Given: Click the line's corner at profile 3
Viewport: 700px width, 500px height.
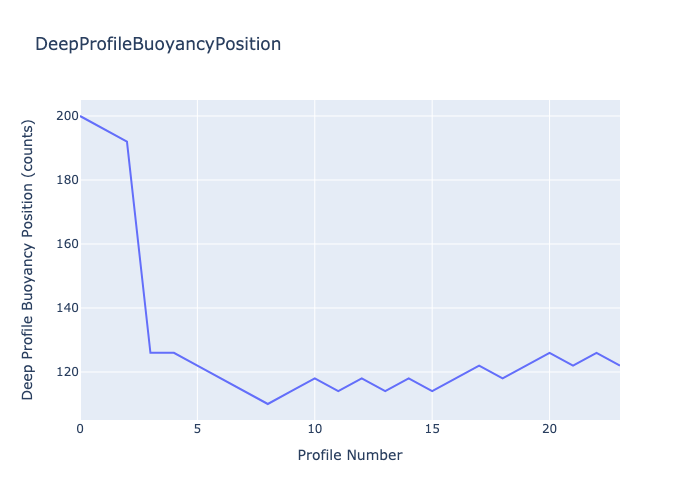Looking at the screenshot, I should 150,352.
